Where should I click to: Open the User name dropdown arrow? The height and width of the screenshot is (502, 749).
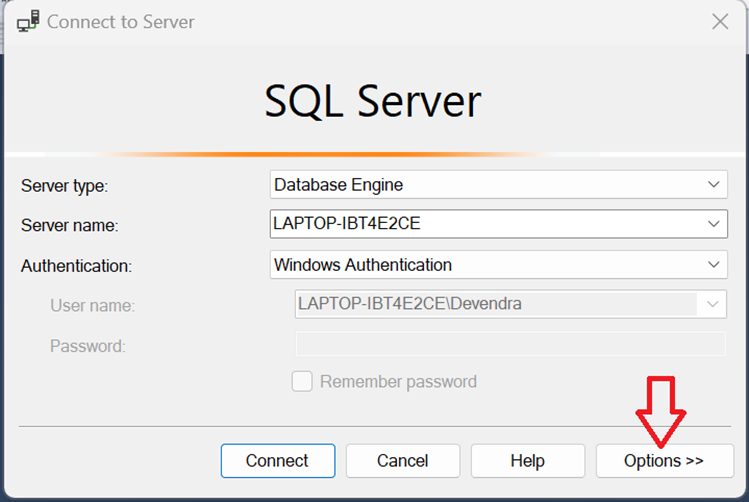coord(712,304)
